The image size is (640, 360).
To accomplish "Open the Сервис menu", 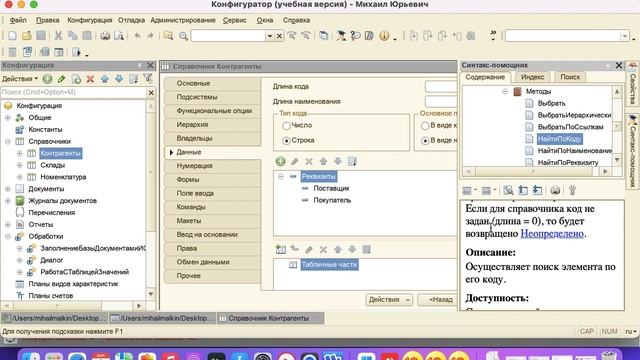I will tap(235, 20).
